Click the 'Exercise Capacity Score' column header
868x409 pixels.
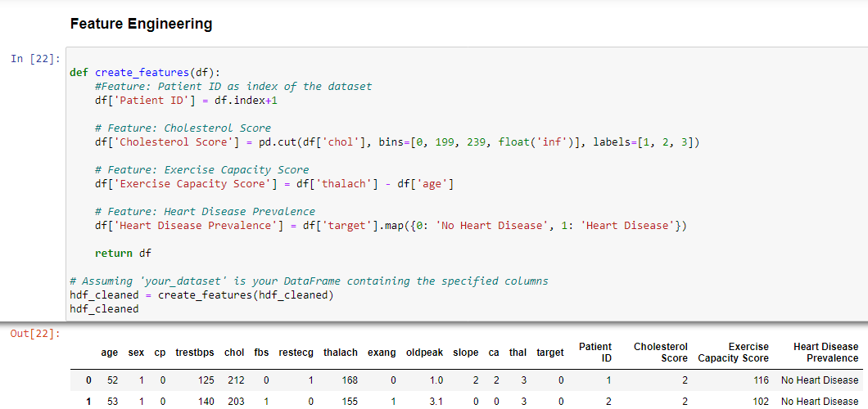pyautogui.click(x=734, y=352)
